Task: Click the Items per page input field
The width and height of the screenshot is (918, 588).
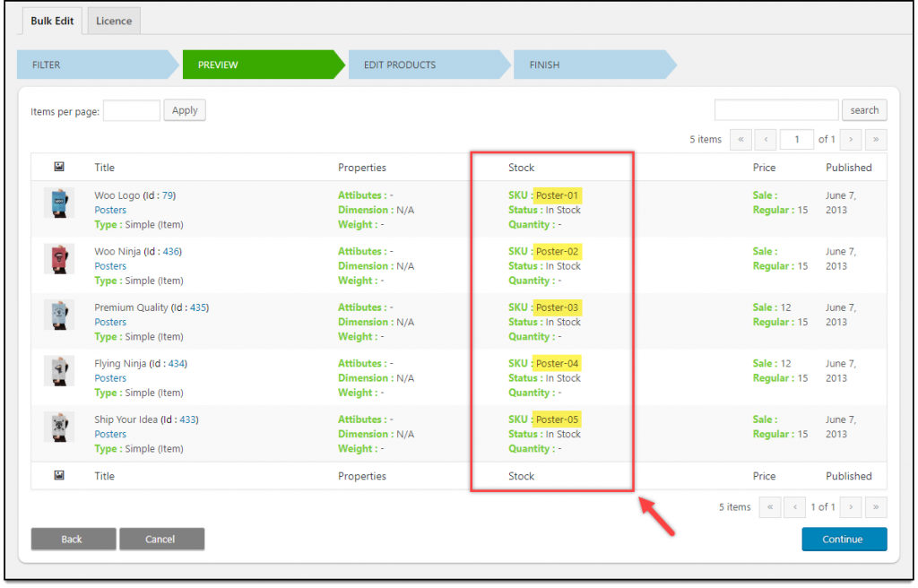Action: point(131,109)
